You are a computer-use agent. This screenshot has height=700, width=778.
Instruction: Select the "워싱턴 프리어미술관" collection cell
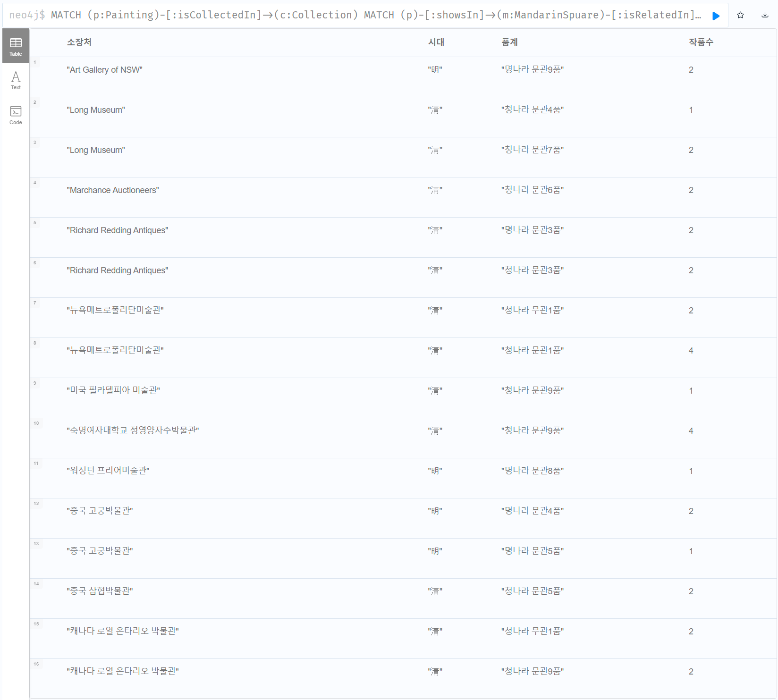pyautogui.click(x=108, y=471)
